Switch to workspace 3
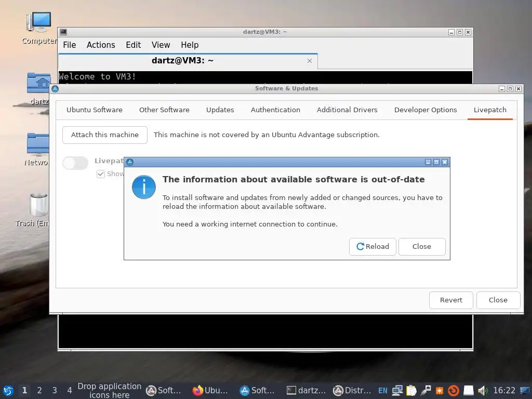 [55, 391]
